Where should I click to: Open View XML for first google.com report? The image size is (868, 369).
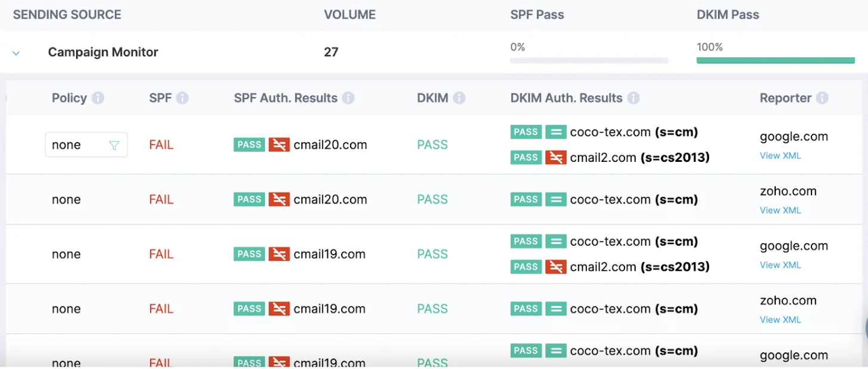[780, 155]
